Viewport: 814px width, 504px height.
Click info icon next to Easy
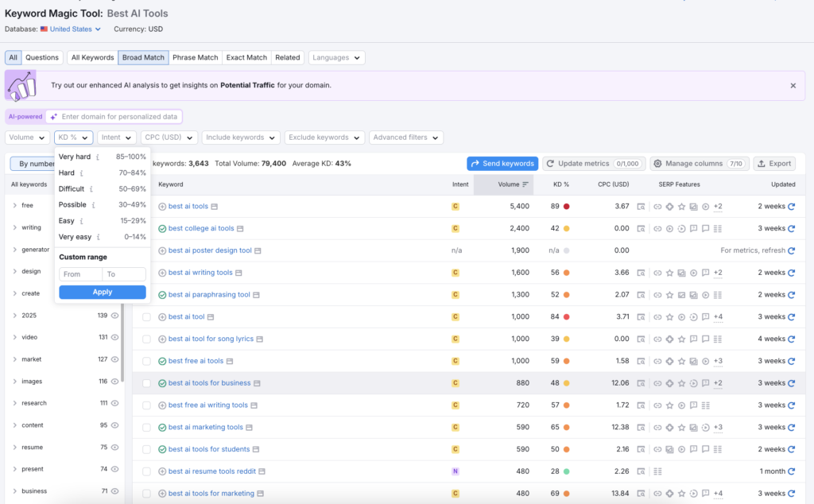pos(81,221)
